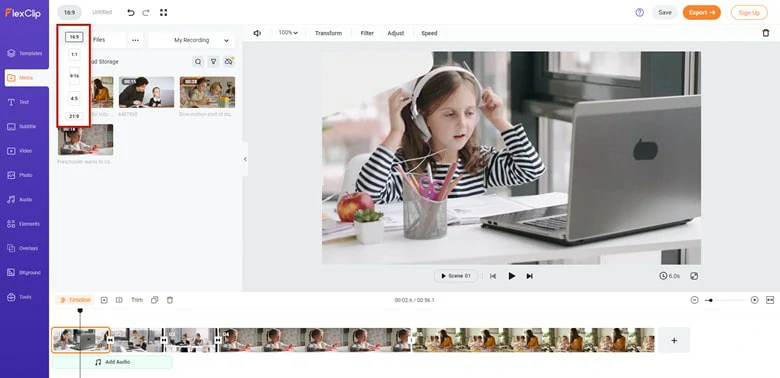Screen dimensions: 780x378
Task: Click the undo arrow icon
Action: (131, 12)
